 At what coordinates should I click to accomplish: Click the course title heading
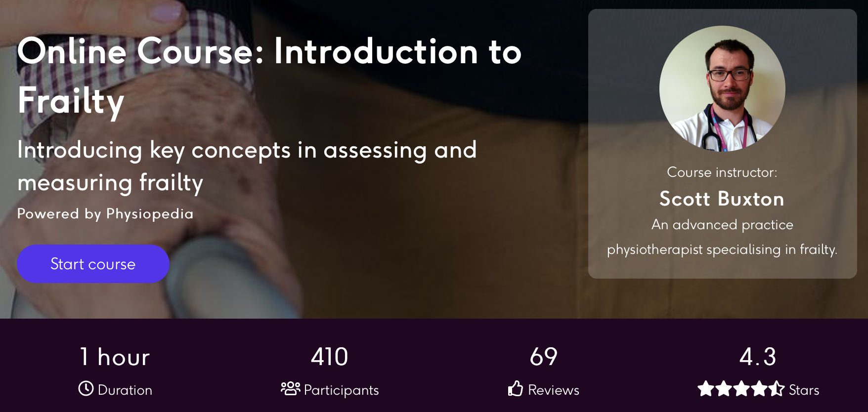point(269,76)
